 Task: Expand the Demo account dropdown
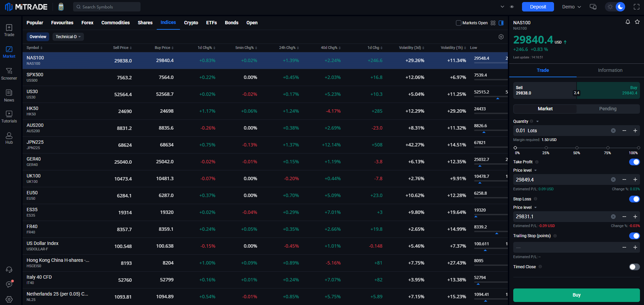(572, 7)
